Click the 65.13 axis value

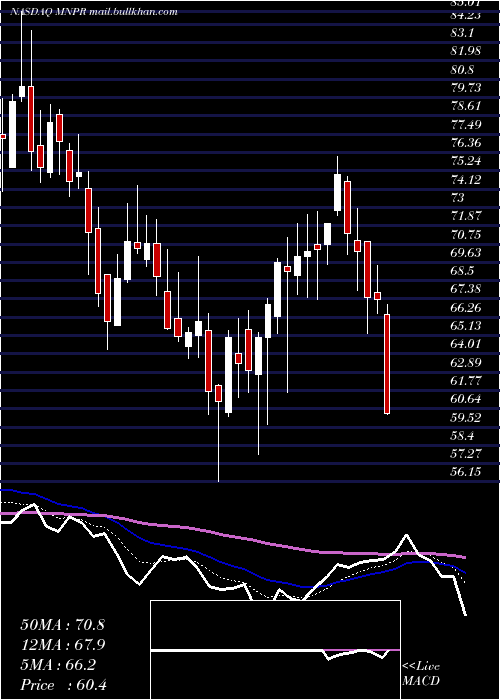point(466,326)
